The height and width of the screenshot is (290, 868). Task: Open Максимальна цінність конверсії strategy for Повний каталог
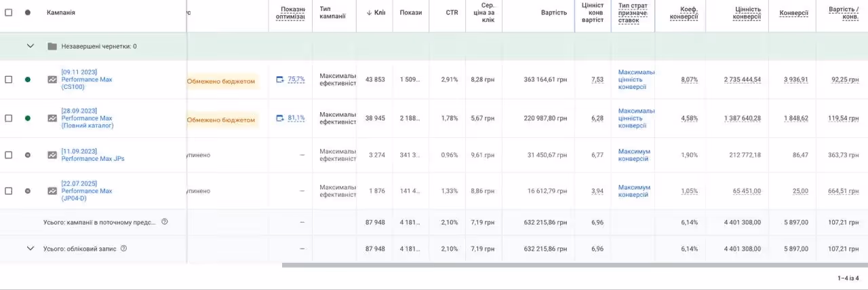coord(636,118)
